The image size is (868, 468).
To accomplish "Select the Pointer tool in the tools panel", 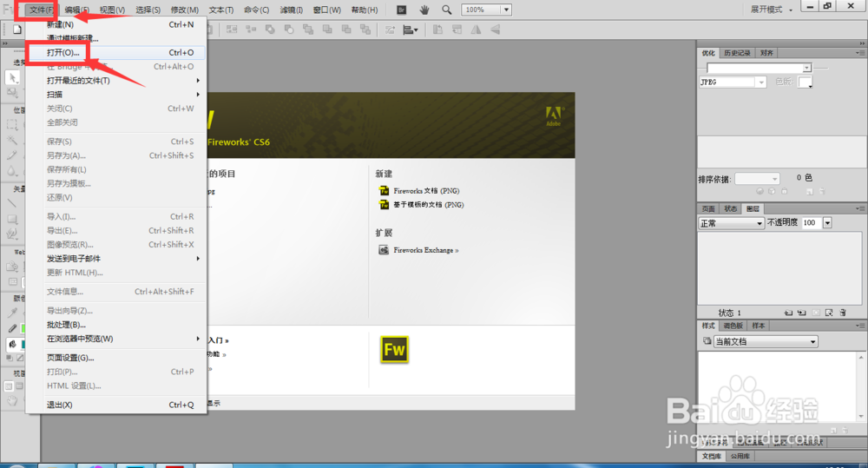I will pyautogui.click(x=13, y=78).
